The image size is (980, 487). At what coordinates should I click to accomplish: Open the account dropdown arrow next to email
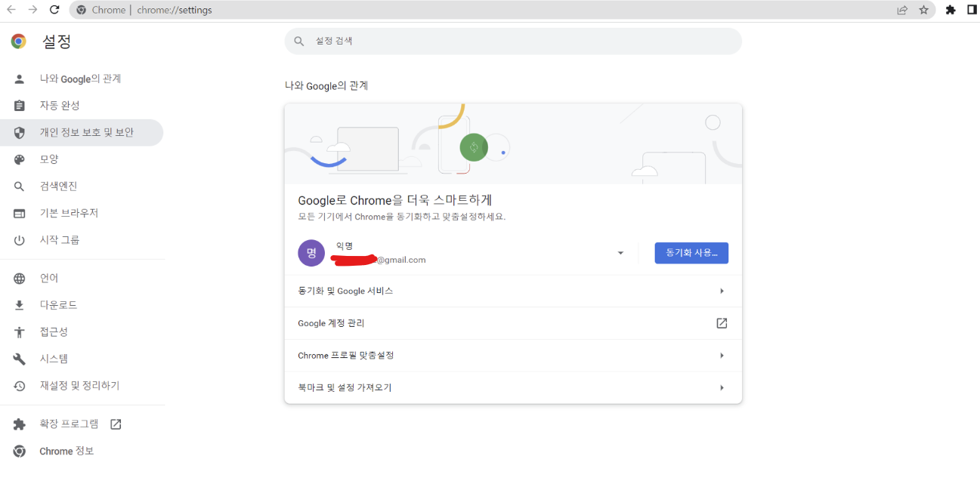pos(620,253)
